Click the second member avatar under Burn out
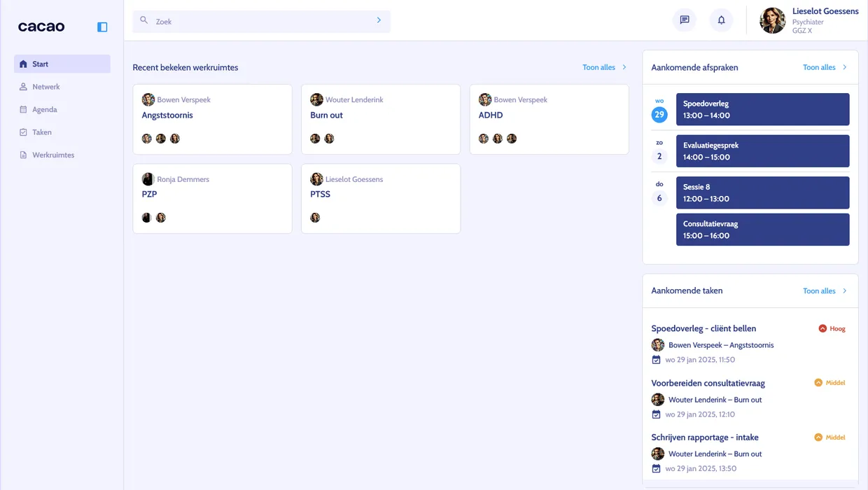Viewport: 868px width, 490px height. click(329, 139)
